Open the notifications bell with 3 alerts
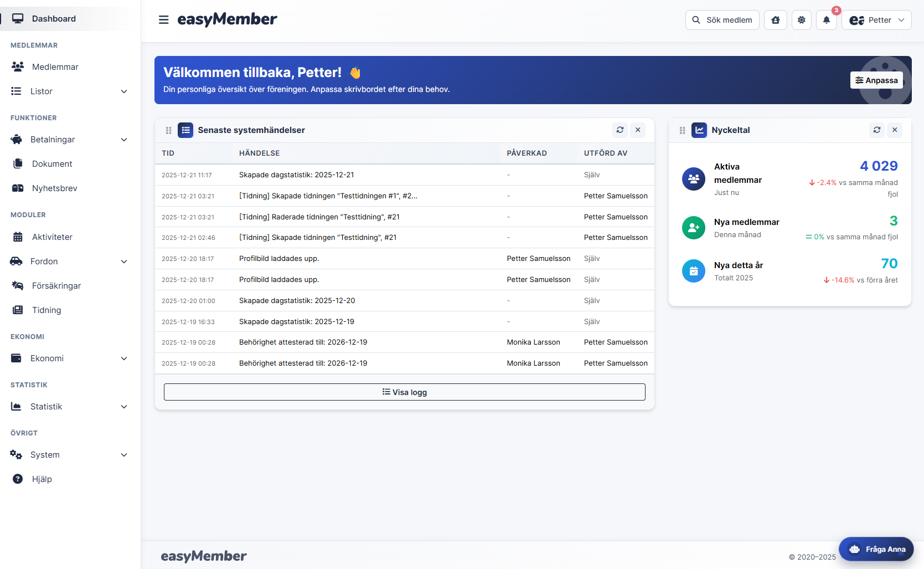 point(827,19)
